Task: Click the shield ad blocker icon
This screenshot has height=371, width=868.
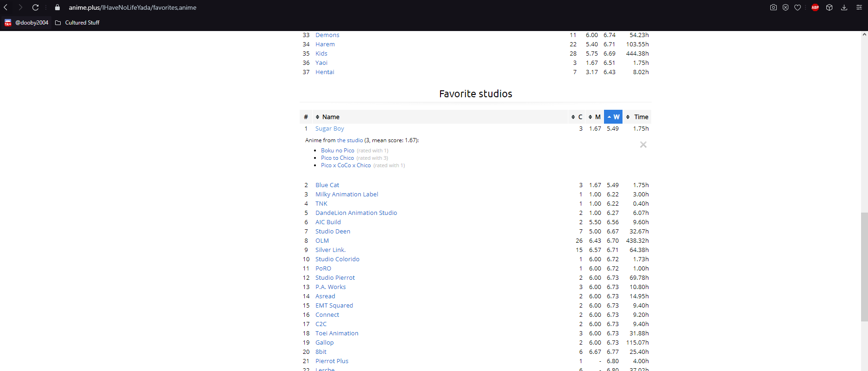Action: coord(786,7)
